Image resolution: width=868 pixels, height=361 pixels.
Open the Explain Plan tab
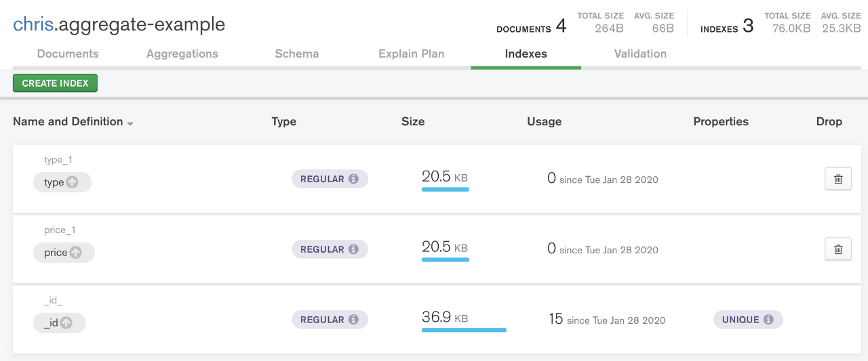(412, 54)
